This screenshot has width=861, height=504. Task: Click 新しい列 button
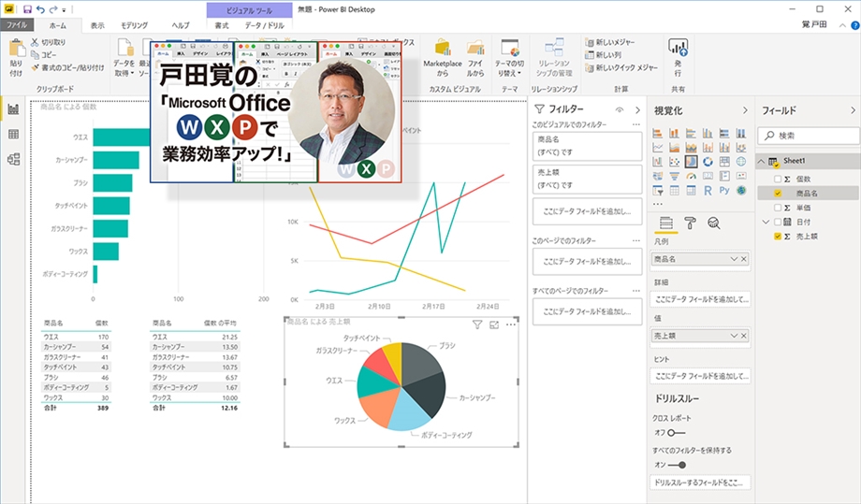(603, 55)
